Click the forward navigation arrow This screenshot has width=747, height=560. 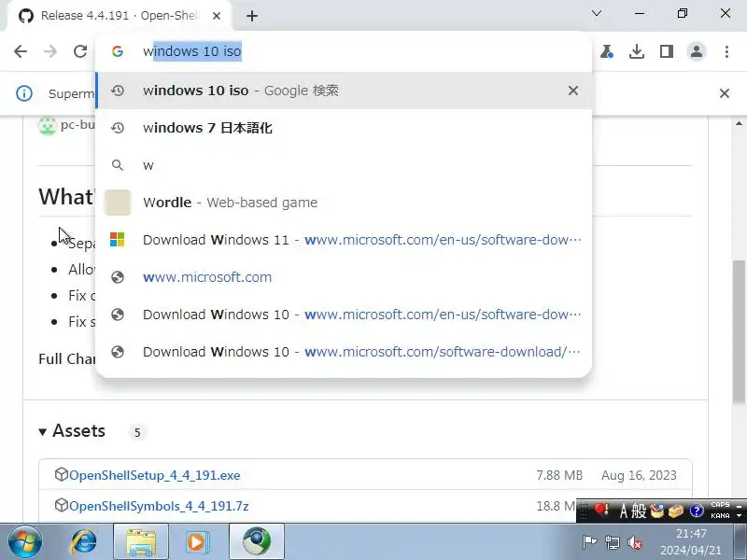tap(50, 51)
